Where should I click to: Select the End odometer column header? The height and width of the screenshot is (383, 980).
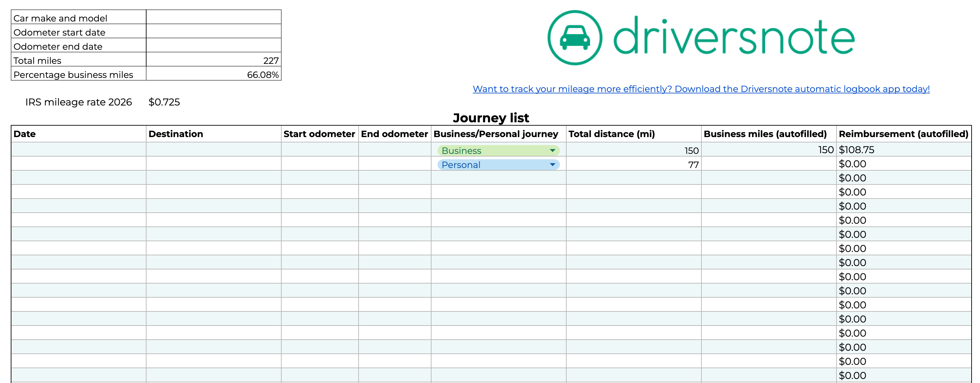click(394, 134)
